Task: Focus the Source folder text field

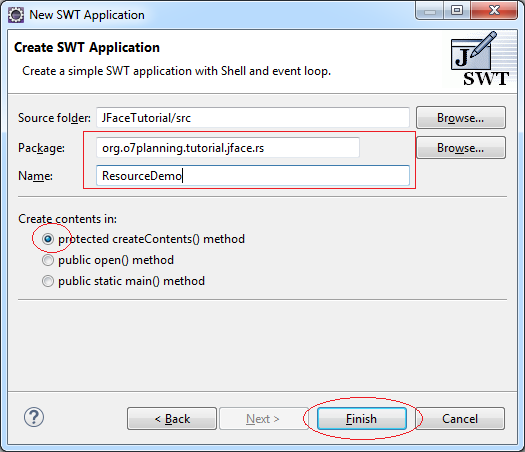Action: coord(253,118)
